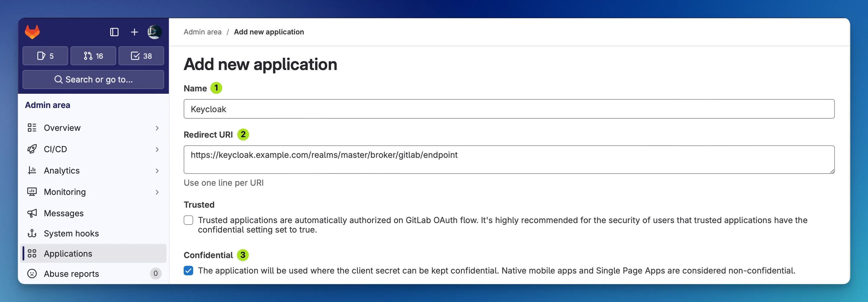Viewport: 868px width, 302px height.
Task: Expand the Monitoring chevron
Action: pyautogui.click(x=157, y=192)
